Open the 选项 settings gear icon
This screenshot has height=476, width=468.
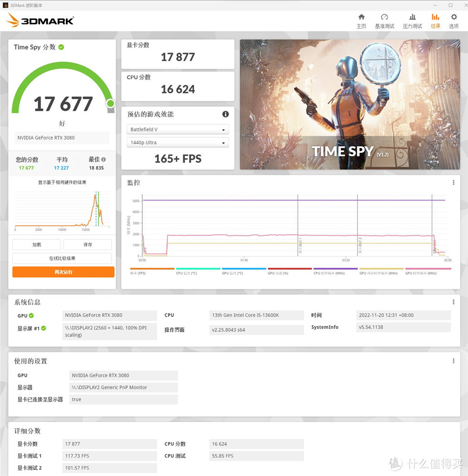click(x=454, y=20)
